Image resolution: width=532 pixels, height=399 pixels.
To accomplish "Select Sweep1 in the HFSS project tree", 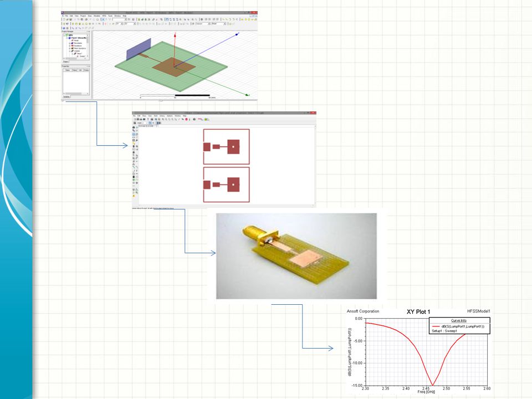I will 83,57.
